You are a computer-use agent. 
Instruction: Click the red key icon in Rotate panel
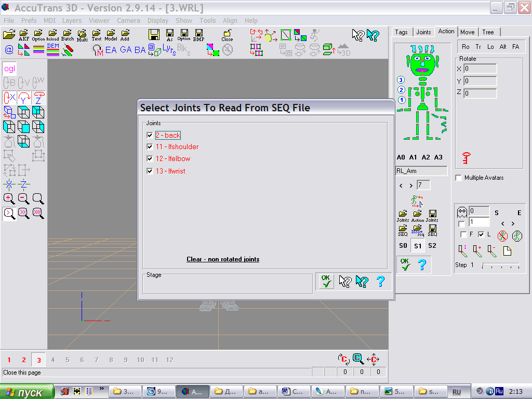[467, 158]
